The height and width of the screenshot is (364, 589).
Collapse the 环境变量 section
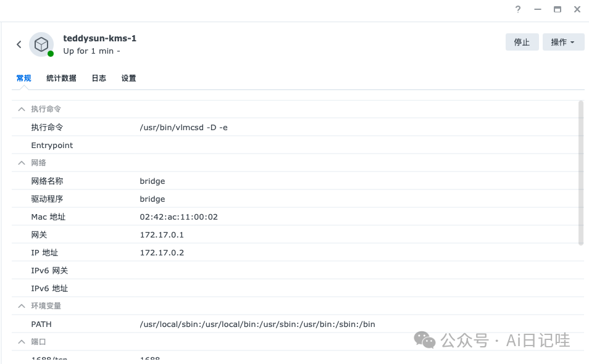pyautogui.click(x=22, y=306)
